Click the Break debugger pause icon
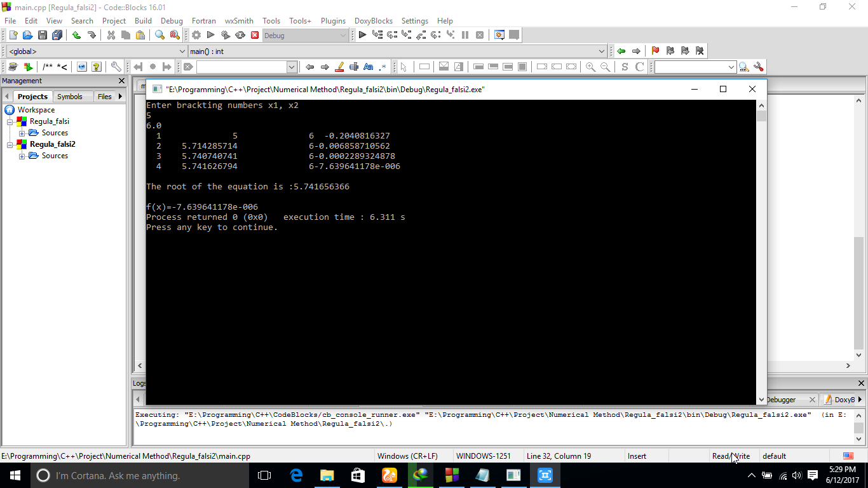 pyautogui.click(x=465, y=36)
